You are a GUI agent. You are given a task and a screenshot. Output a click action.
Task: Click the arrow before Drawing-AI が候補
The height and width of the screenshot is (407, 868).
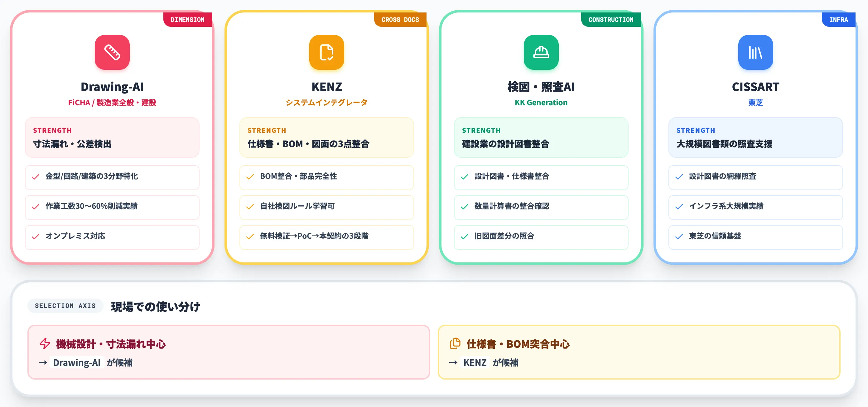[43, 362]
